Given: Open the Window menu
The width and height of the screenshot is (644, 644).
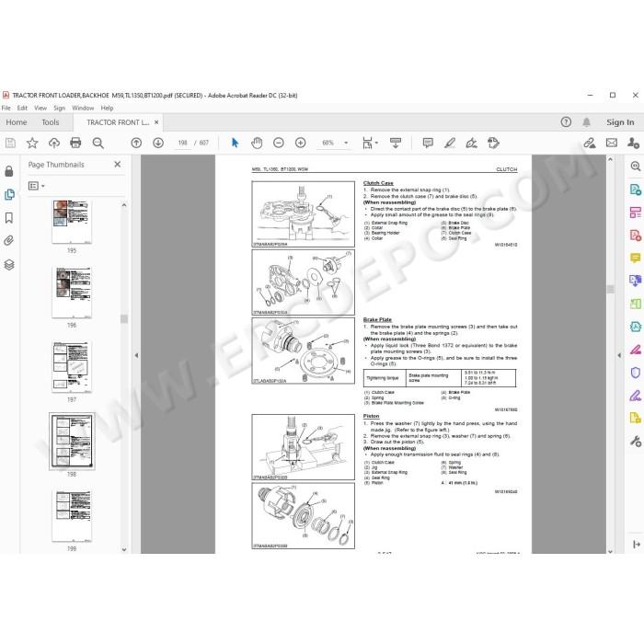Looking at the screenshot, I should (83, 108).
